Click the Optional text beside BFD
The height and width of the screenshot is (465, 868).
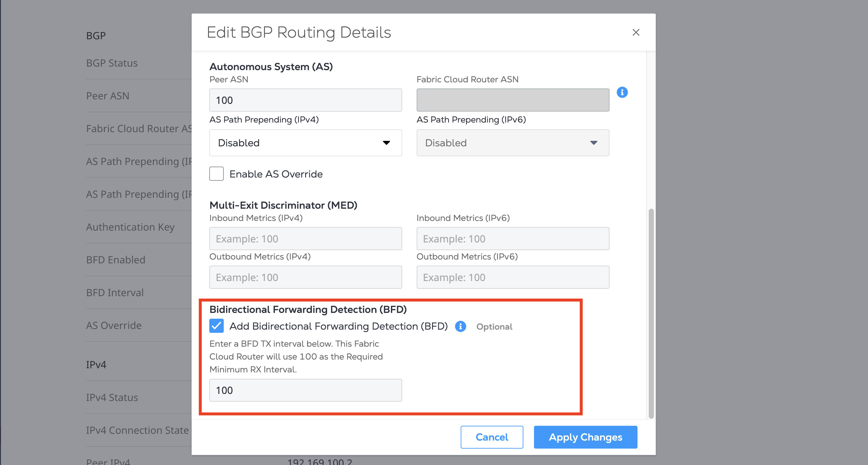(x=494, y=326)
